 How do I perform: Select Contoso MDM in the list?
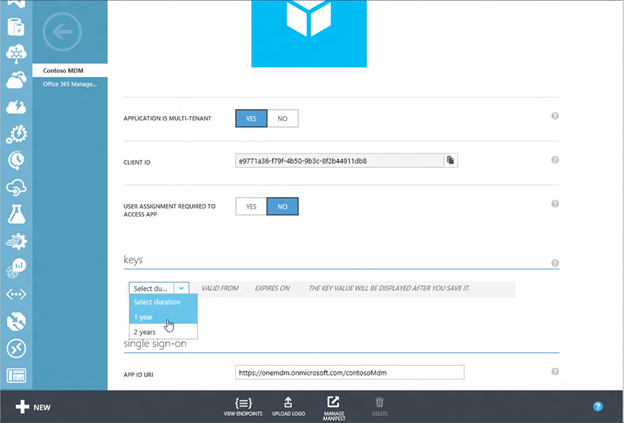point(68,72)
